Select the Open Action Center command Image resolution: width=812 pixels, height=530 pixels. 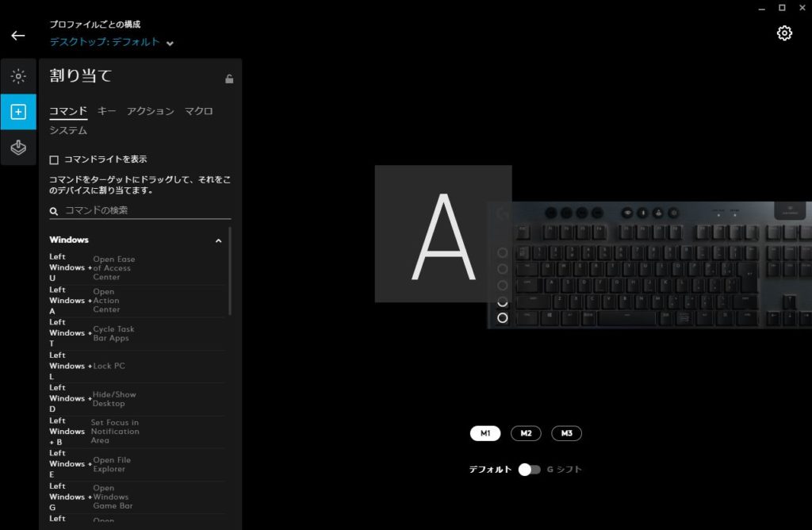point(137,301)
